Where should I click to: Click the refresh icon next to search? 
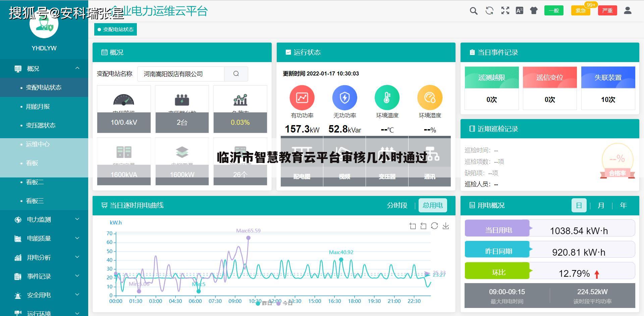point(489,10)
